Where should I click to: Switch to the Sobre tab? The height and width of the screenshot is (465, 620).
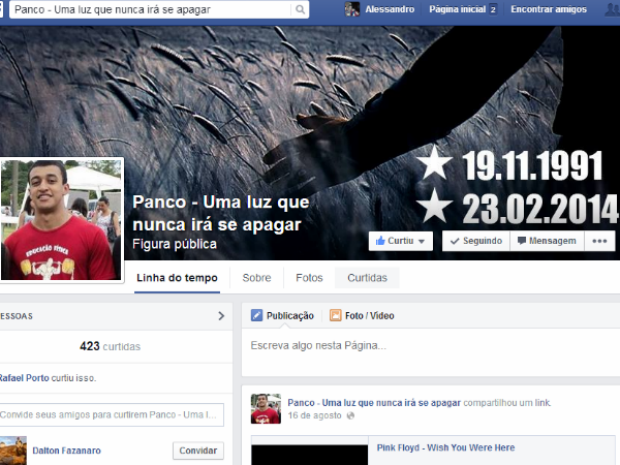[256, 278]
